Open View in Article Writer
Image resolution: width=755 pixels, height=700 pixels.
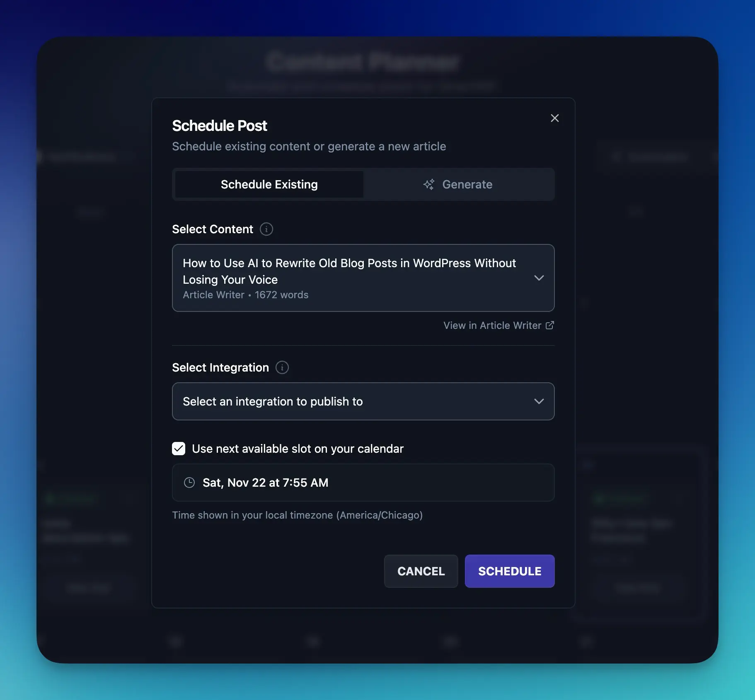tap(493, 325)
